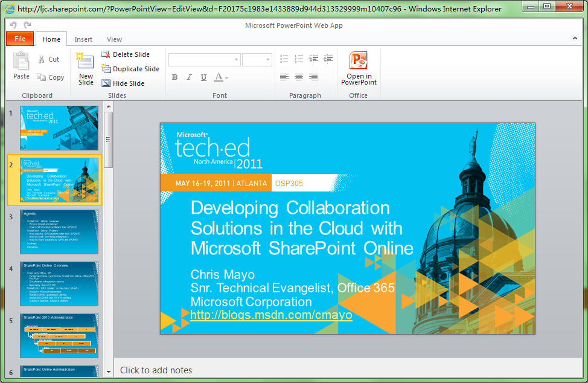
Task: Click the blogs.msdn.com/cmayo link on slide
Action: [271, 315]
